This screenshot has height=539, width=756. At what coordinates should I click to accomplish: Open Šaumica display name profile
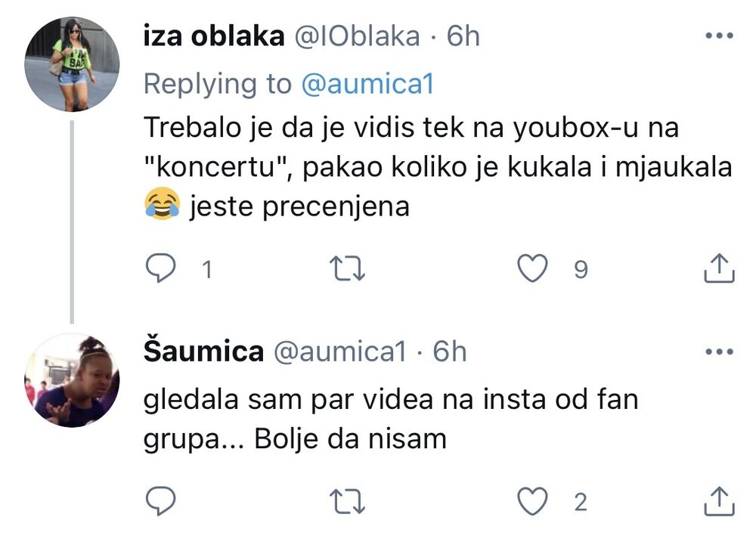(x=203, y=352)
